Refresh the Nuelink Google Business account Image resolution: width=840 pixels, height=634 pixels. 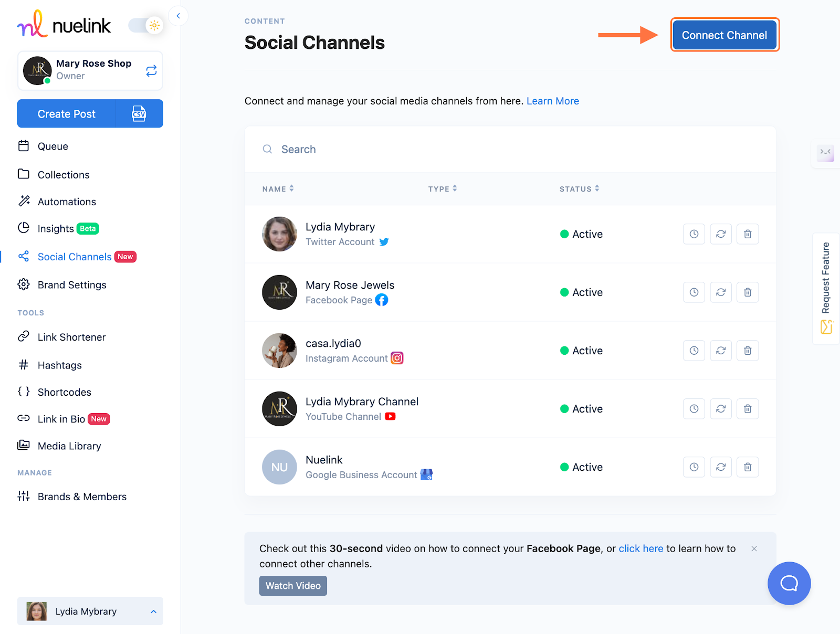[721, 467]
